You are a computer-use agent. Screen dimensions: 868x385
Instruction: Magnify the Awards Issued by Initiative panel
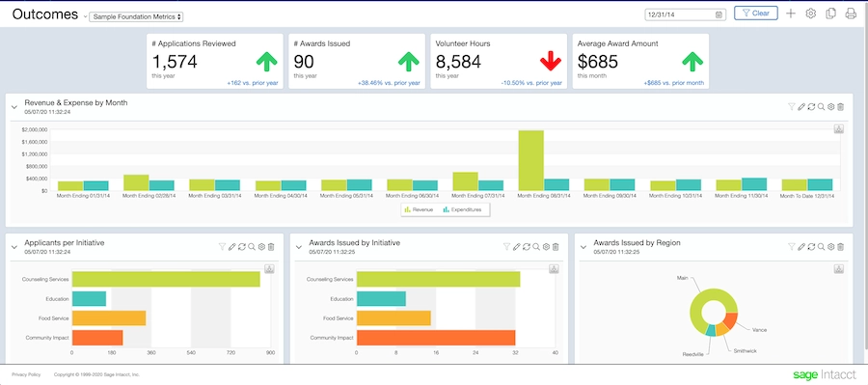[536, 247]
